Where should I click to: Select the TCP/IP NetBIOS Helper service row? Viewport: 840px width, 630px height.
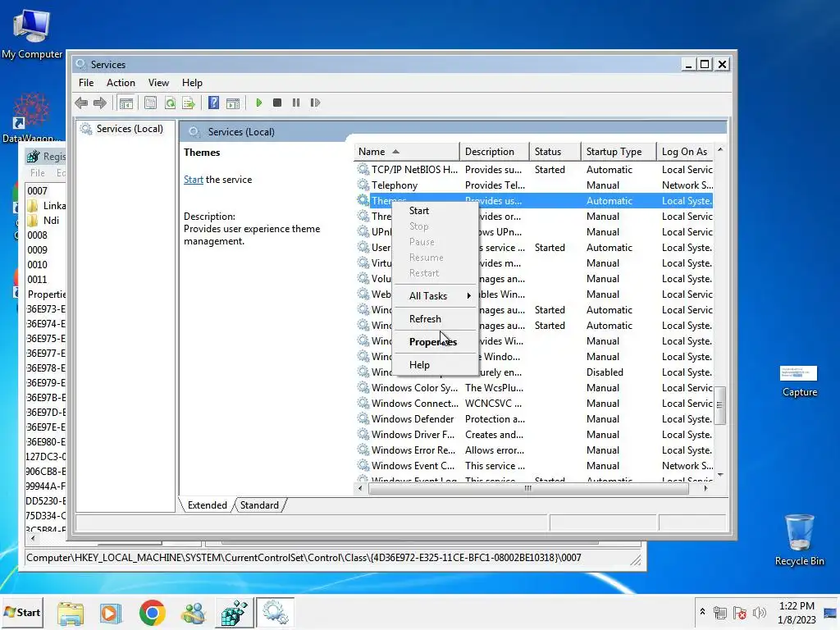534,169
